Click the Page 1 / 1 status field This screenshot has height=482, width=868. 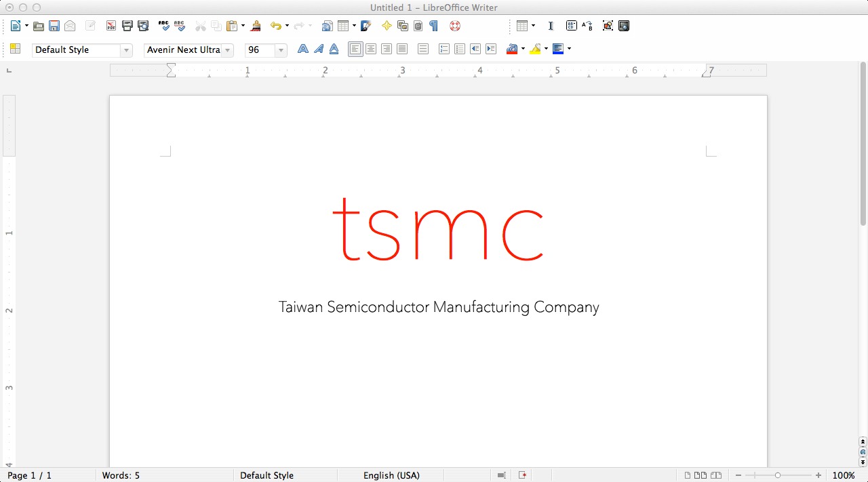point(29,475)
